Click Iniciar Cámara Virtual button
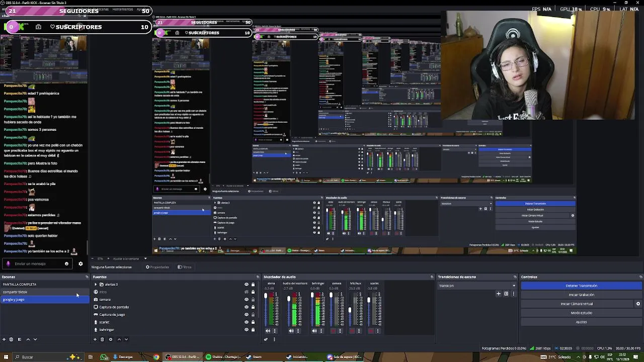 point(577,304)
